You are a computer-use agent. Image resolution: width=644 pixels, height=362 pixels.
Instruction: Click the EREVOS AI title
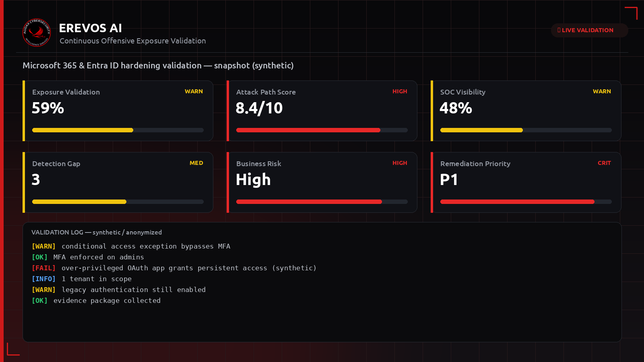tap(91, 28)
